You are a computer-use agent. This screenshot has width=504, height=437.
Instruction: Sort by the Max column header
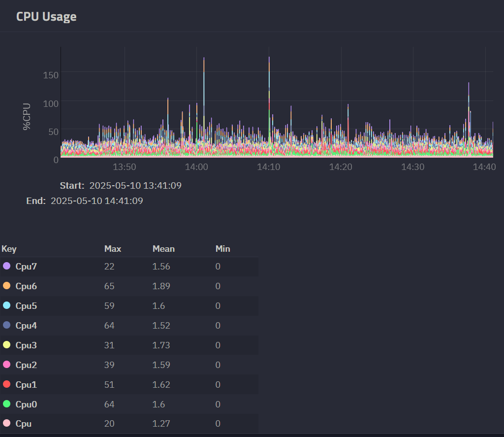[x=113, y=249]
